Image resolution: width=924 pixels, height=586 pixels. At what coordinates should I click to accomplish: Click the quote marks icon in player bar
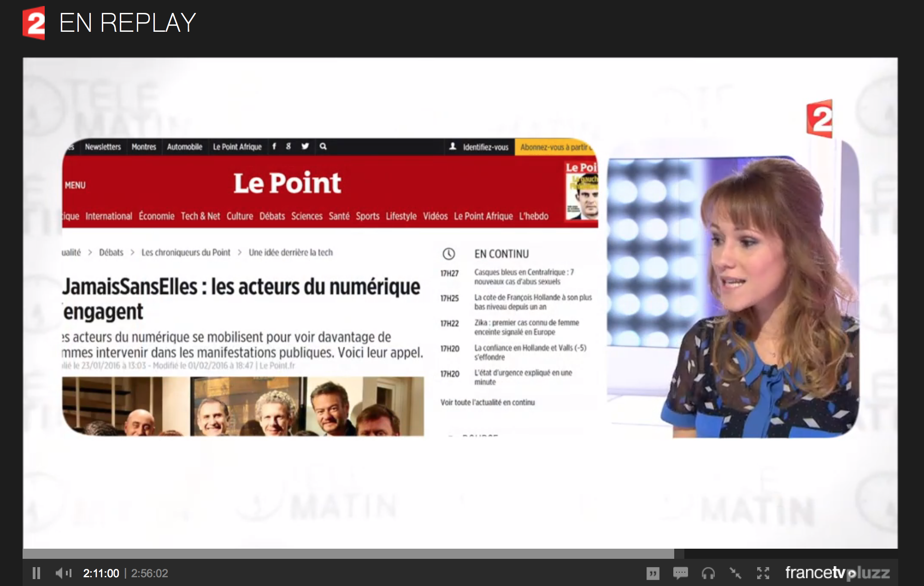653,574
